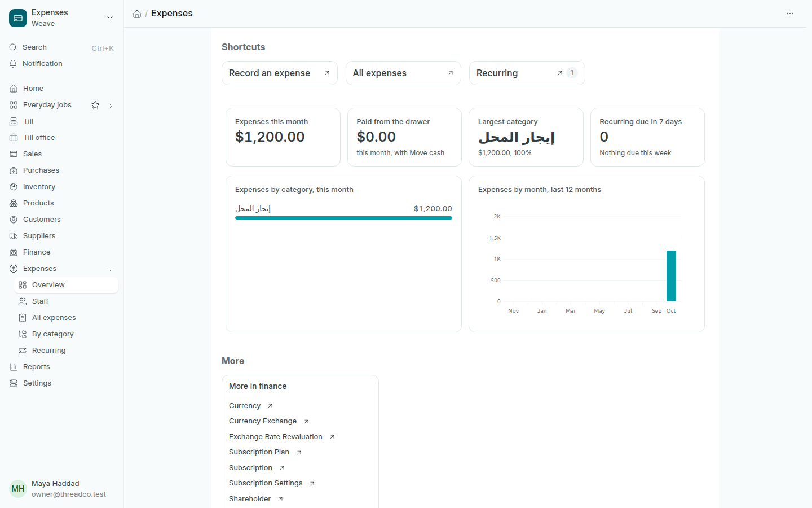
Task: Click the $1,200.00 category amount
Action: click(x=433, y=209)
